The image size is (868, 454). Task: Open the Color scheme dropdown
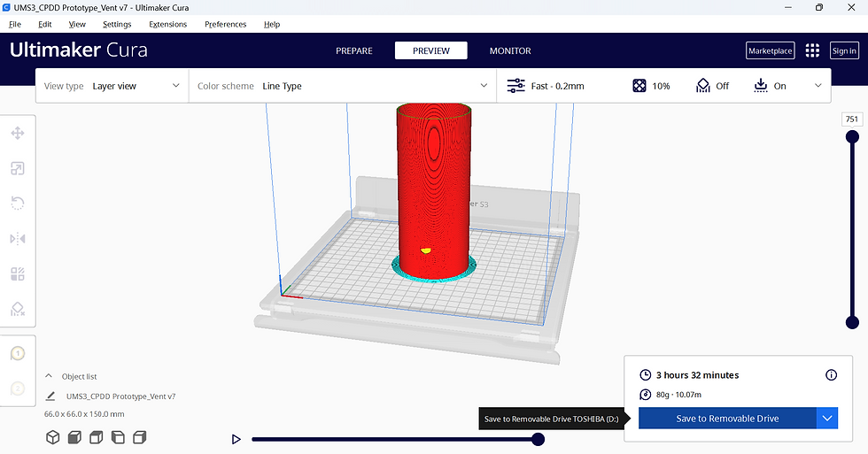click(343, 86)
